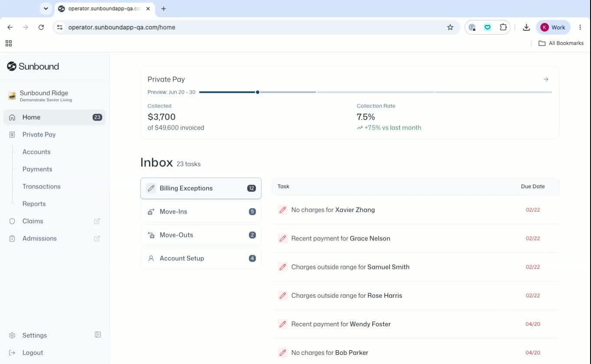Open the tab search dropdown arrow
The height and width of the screenshot is (364, 591).
click(46, 9)
